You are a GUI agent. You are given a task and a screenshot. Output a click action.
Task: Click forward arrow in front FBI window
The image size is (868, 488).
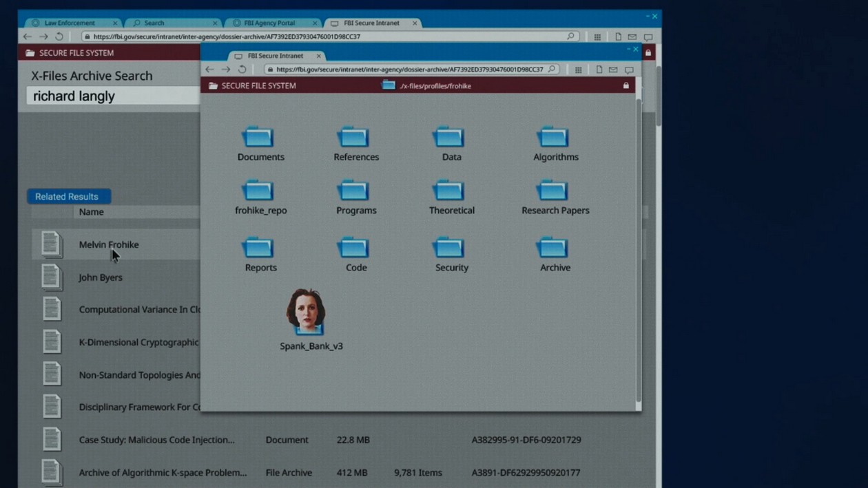click(x=226, y=70)
